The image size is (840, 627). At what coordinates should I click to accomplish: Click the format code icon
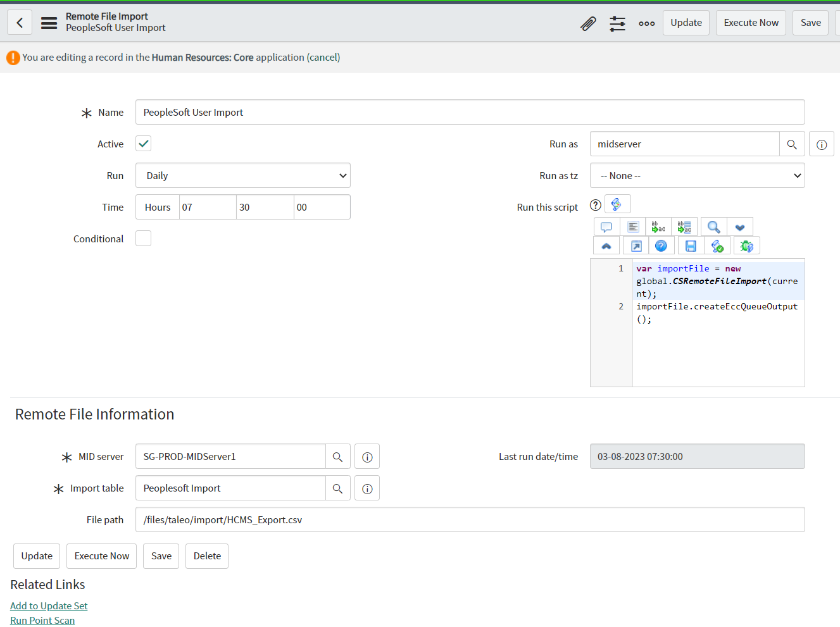(x=633, y=227)
